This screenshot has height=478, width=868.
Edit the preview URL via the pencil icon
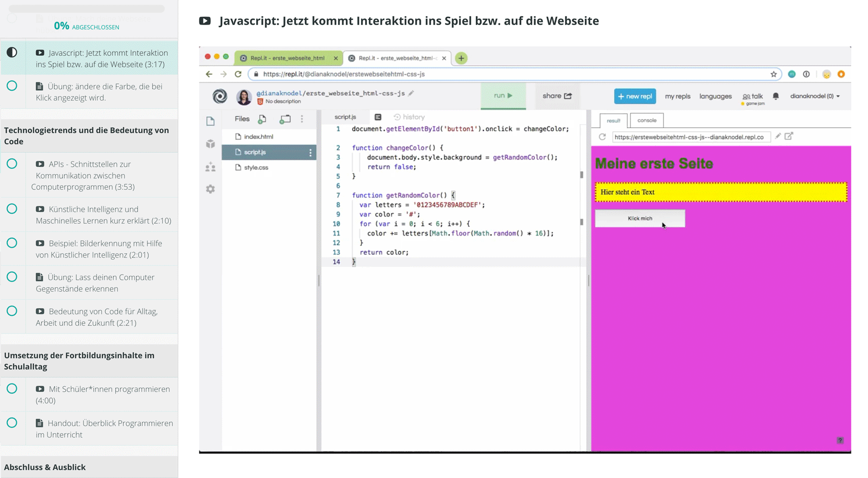(778, 136)
